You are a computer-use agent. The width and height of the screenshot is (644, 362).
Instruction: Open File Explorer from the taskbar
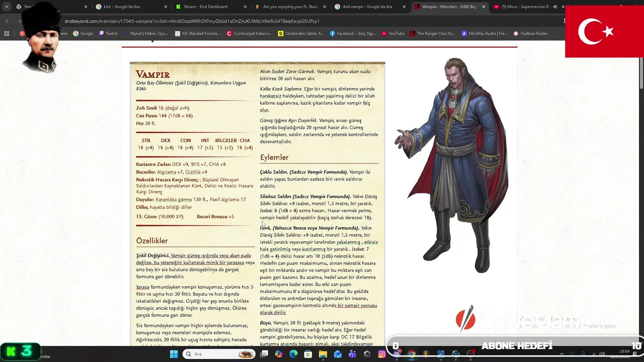coord(323,354)
